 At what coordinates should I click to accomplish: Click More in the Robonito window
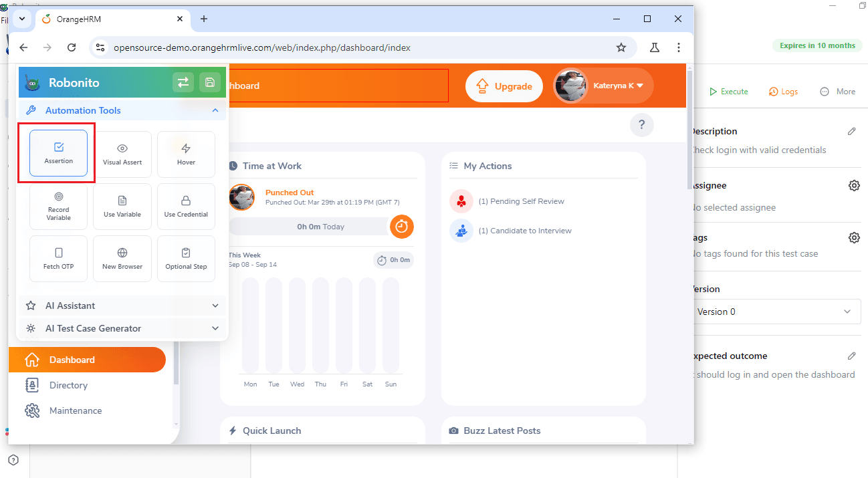click(x=837, y=92)
